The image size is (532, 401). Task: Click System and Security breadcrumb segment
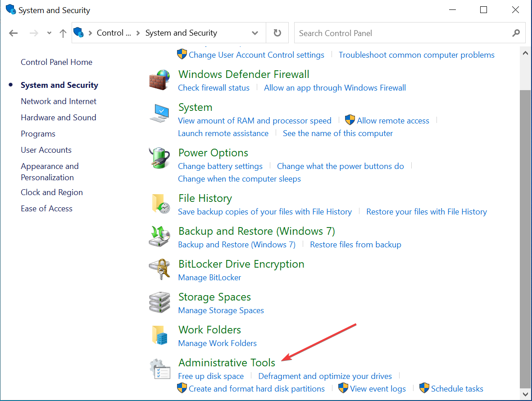(x=181, y=33)
